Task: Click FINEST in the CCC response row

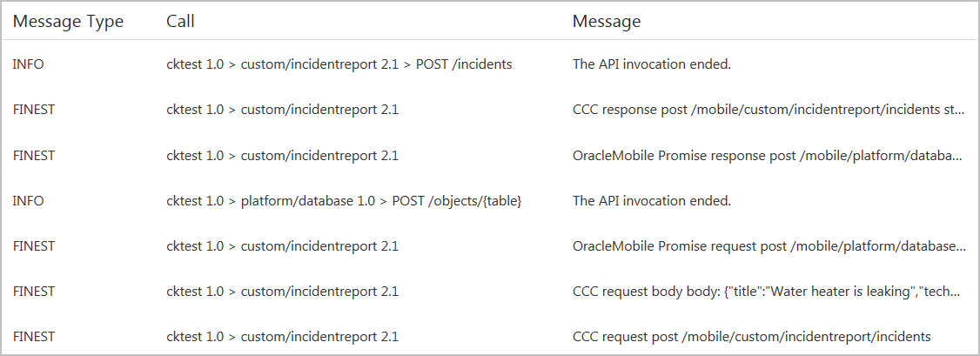Action: coord(34,110)
